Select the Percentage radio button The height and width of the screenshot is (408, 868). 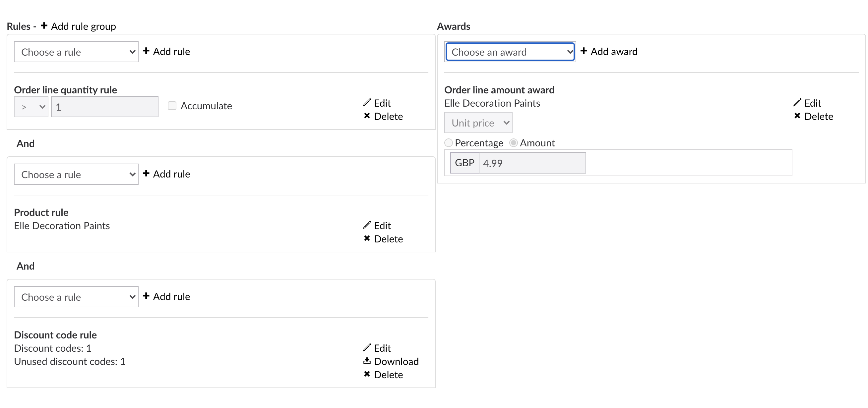(x=449, y=143)
